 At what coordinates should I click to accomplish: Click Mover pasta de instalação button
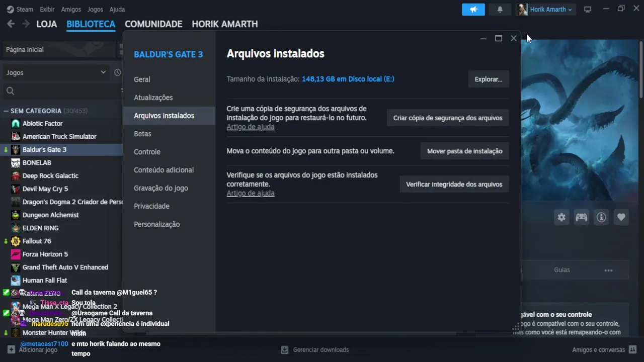coord(465,151)
